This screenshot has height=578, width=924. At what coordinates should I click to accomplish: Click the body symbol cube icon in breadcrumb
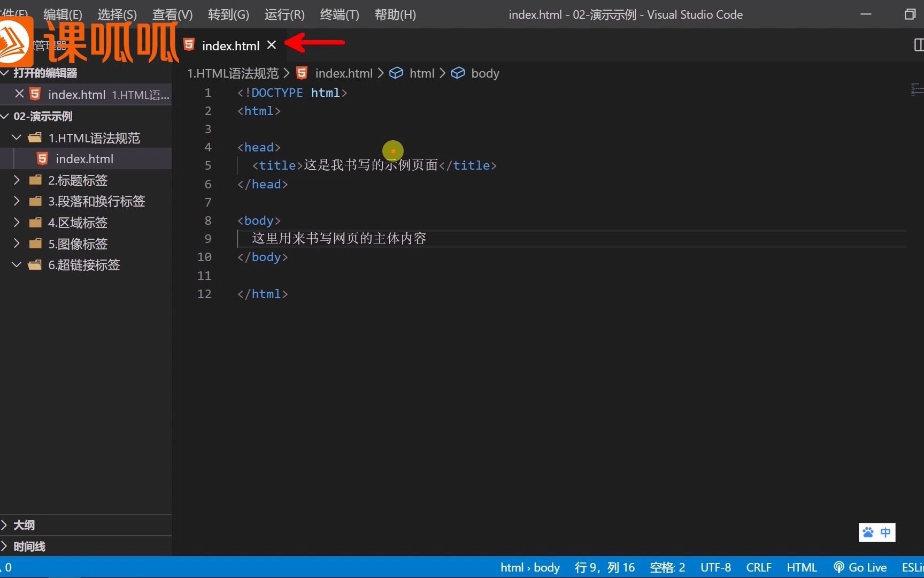(x=458, y=73)
